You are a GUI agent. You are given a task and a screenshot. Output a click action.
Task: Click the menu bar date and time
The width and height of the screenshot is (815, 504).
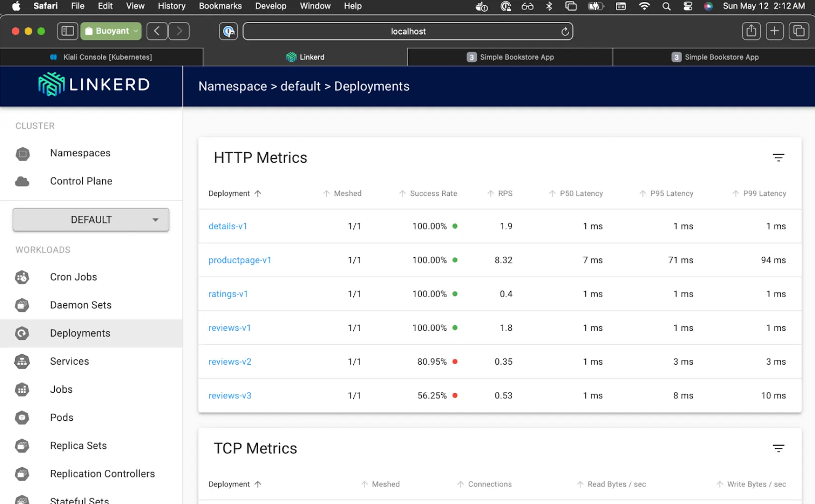tap(764, 6)
